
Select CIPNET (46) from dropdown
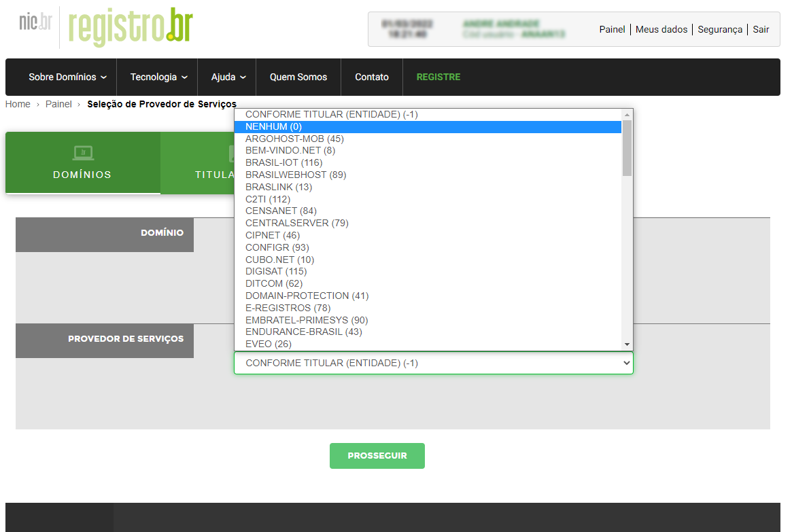(428, 235)
